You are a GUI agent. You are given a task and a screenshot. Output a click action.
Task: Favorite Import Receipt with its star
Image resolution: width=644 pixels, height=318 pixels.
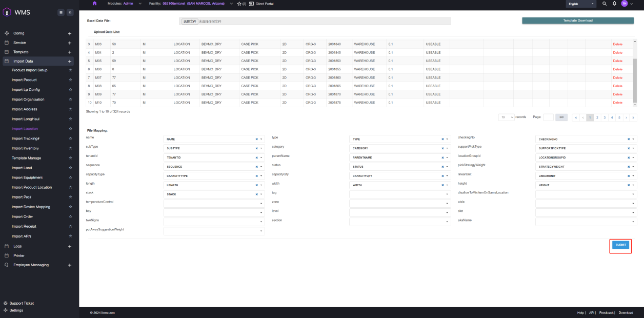click(x=71, y=226)
